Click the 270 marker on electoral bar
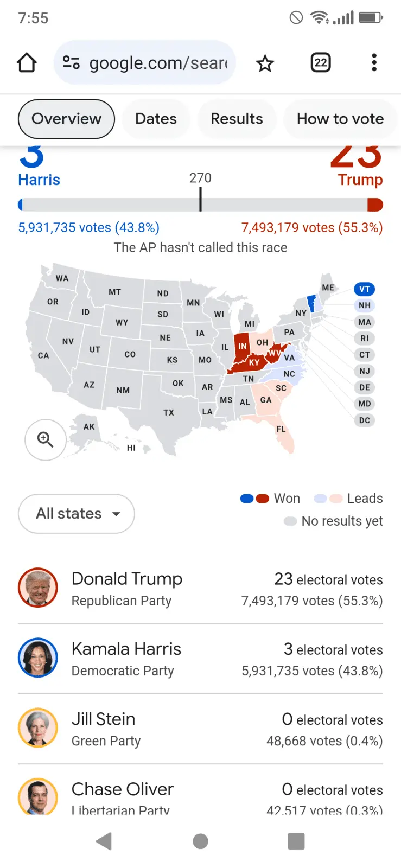Viewport: 401px width, 868px height. tap(200, 199)
